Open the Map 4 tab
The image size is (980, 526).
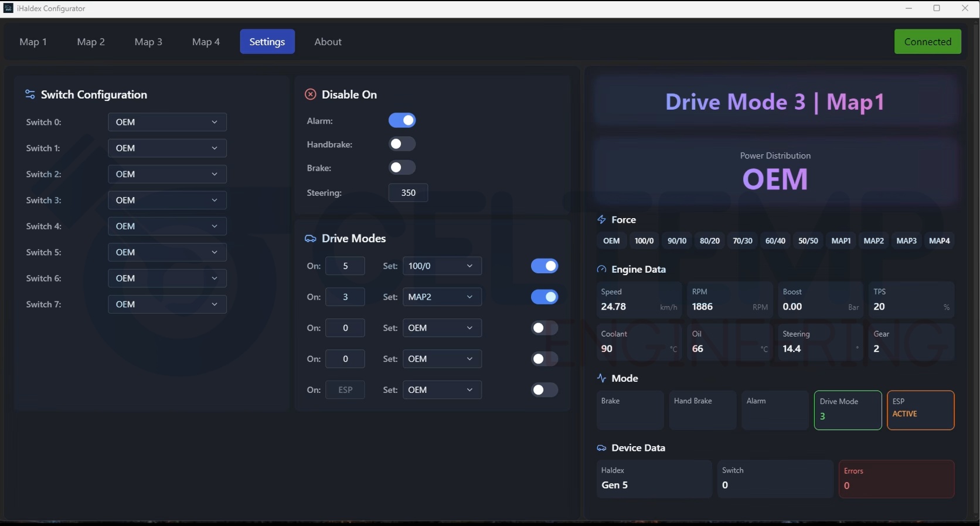[x=206, y=42]
